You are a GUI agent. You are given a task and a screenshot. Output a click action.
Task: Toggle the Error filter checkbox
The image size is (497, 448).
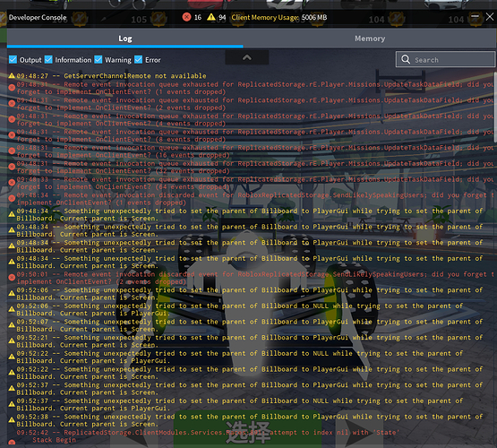tap(138, 60)
